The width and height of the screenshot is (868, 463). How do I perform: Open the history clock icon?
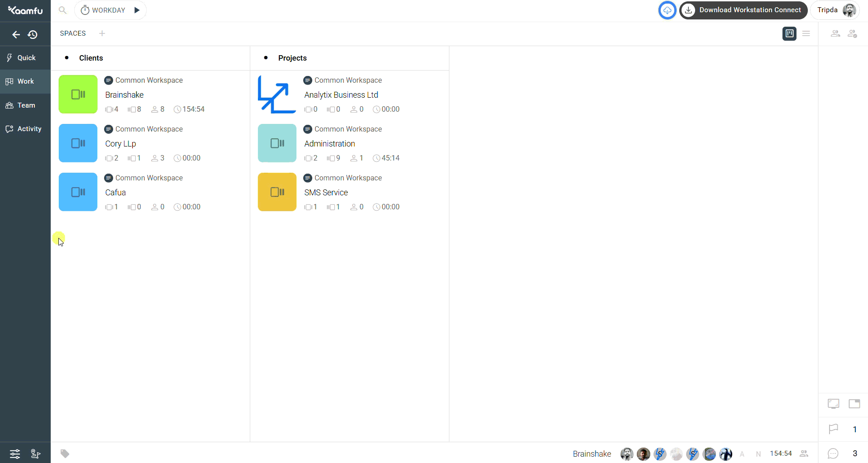tap(33, 34)
